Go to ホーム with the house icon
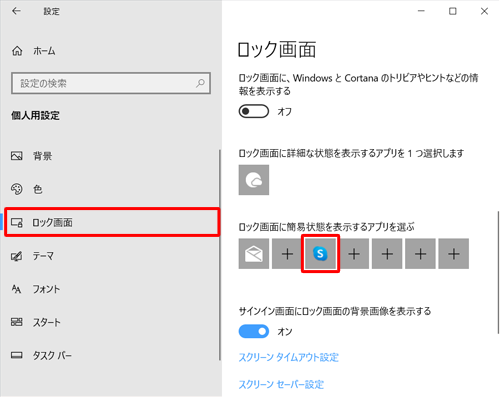This screenshot has width=500, height=397. pyautogui.click(x=34, y=51)
